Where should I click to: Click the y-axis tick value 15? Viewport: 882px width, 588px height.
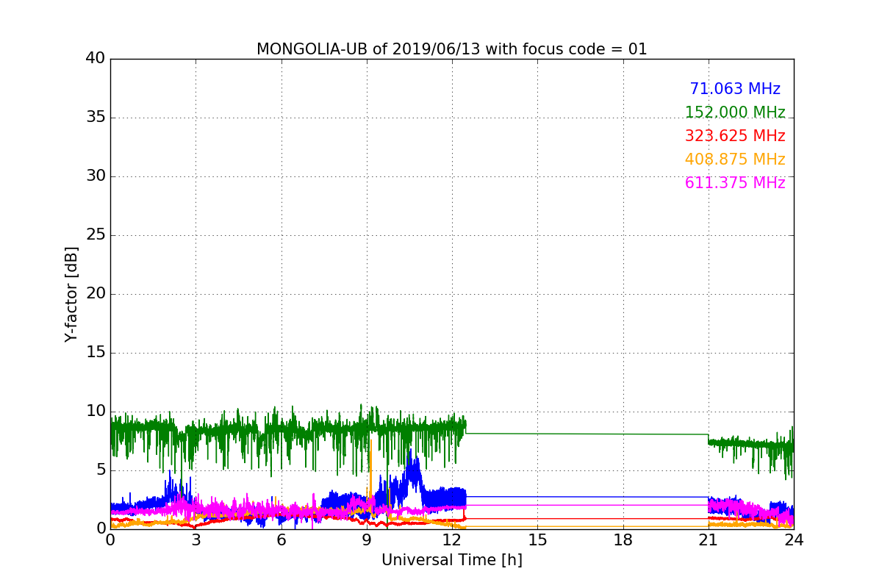96,352
